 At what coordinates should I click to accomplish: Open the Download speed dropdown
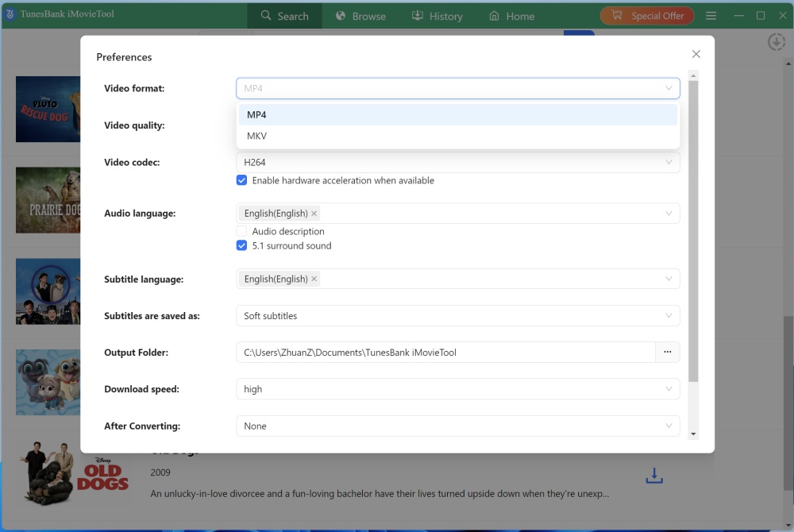click(x=457, y=389)
